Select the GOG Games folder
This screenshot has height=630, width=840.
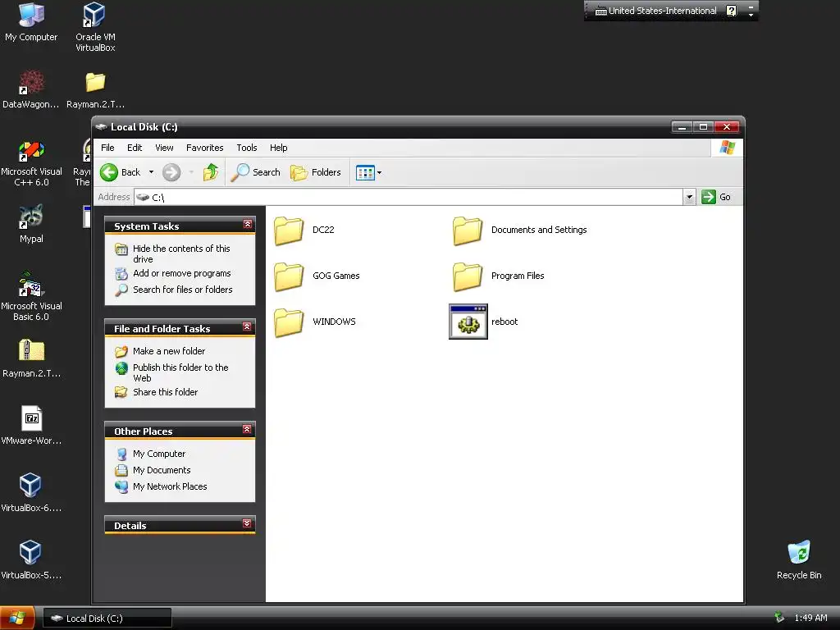[x=317, y=276]
